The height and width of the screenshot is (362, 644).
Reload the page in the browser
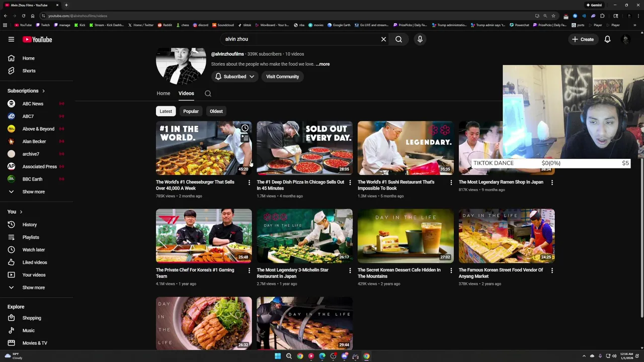[x=24, y=16]
